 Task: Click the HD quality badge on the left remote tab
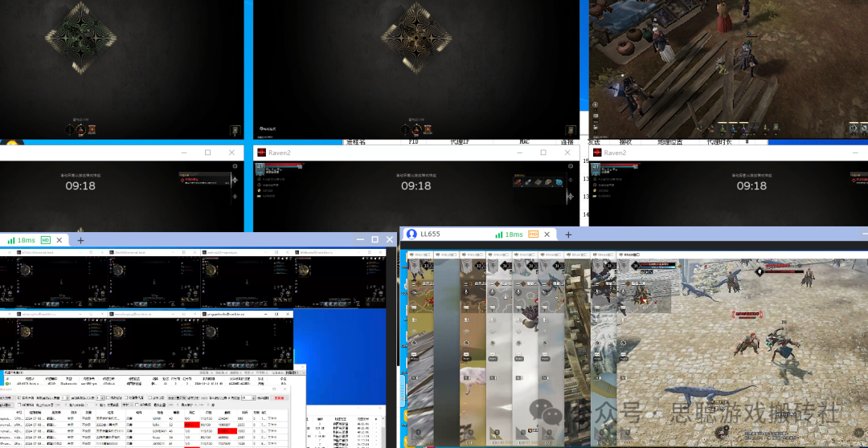pyautogui.click(x=46, y=240)
